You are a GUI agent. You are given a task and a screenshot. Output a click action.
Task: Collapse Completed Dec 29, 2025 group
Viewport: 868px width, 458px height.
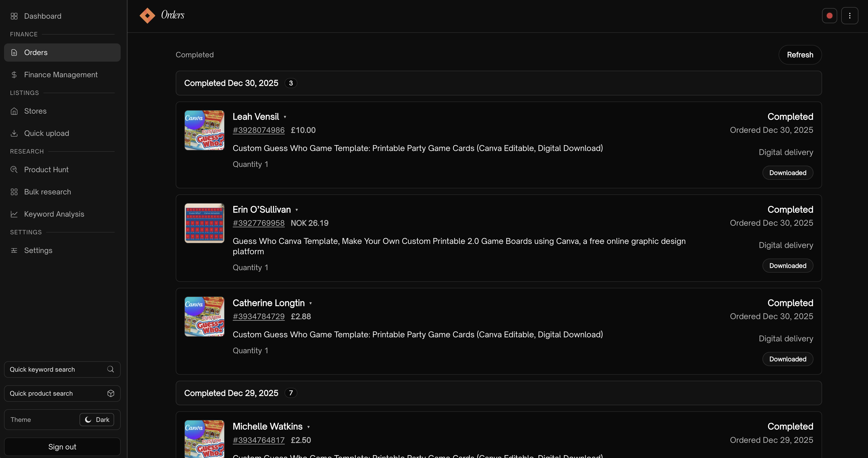tap(231, 393)
